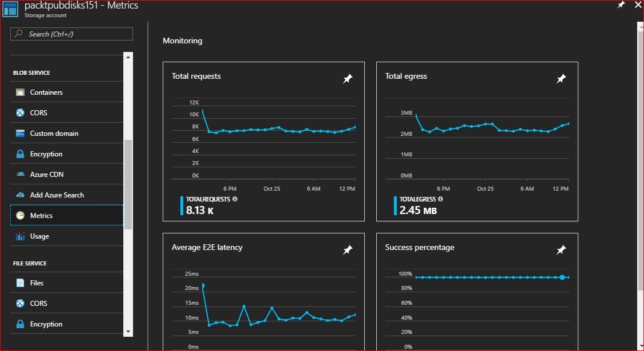Click the FILE SERVICE section header
Viewport: 644px width, 351px height.
pyautogui.click(x=30, y=263)
